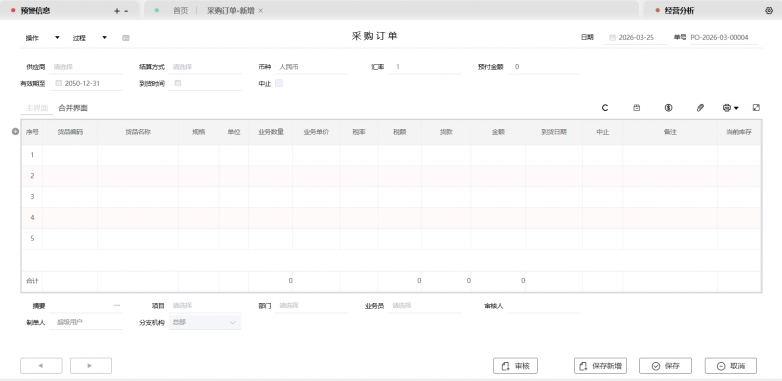The height and width of the screenshot is (381, 782).
Task: Click the fullscreen expand icon
Action: tap(756, 108)
